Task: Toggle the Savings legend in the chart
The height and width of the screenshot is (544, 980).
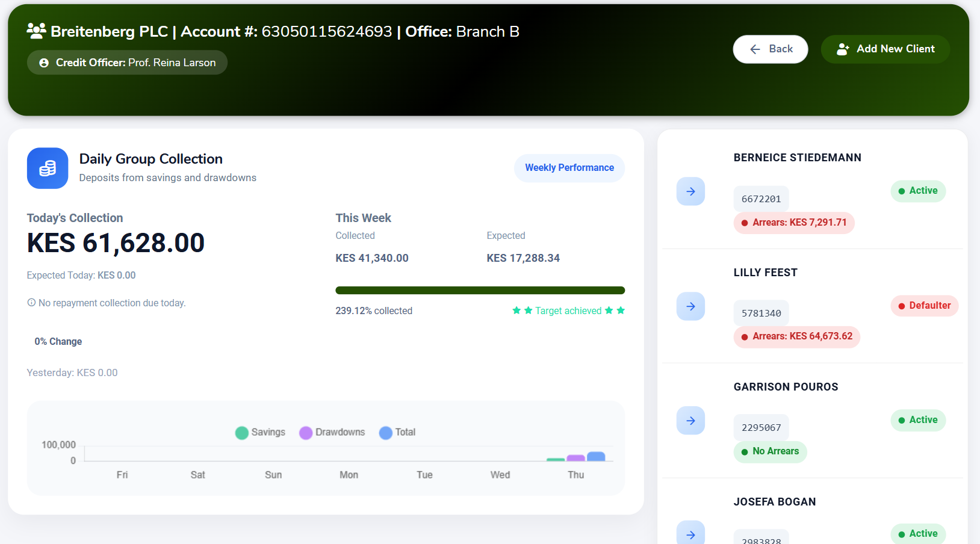Action: [260, 433]
